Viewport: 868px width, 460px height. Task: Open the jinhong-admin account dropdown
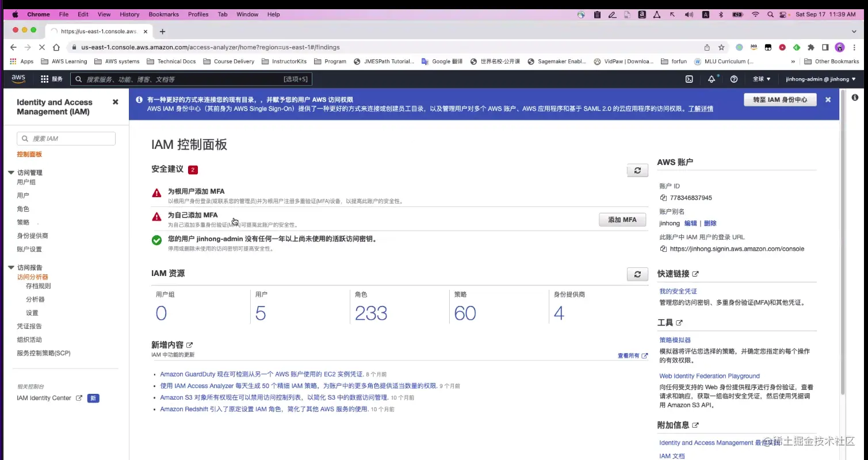point(820,79)
